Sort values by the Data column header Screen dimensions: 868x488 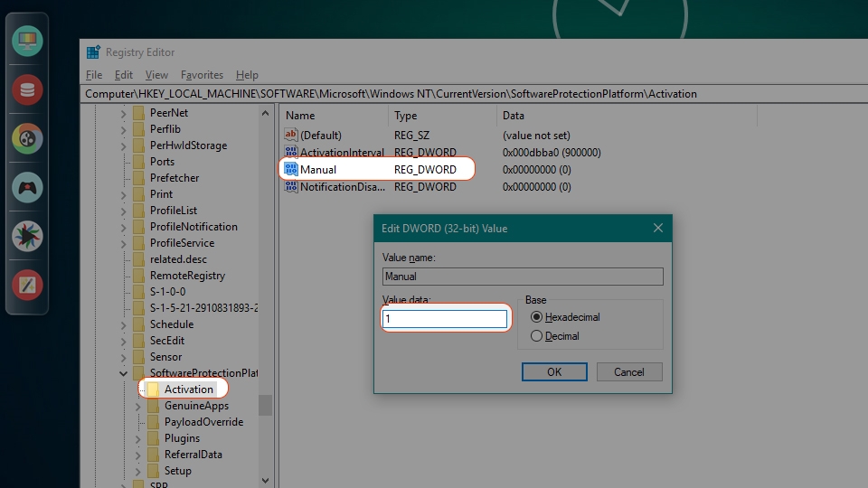[x=627, y=116]
